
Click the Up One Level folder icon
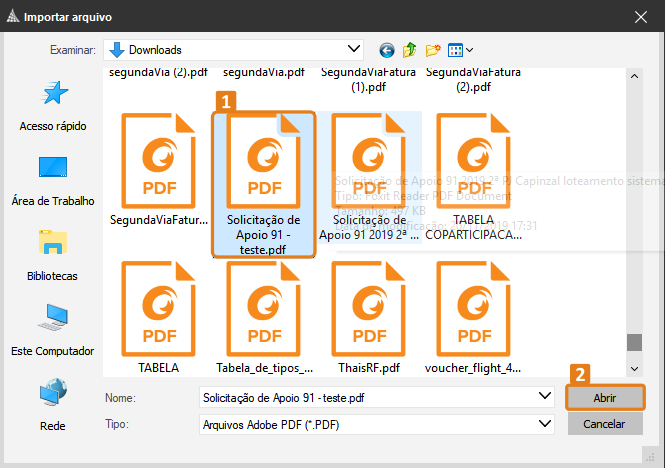tap(410, 50)
